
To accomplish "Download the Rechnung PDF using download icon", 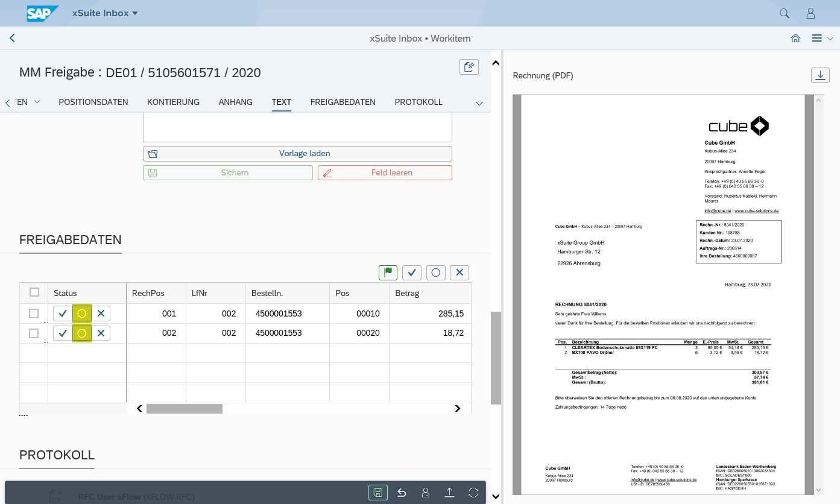I will click(820, 75).
